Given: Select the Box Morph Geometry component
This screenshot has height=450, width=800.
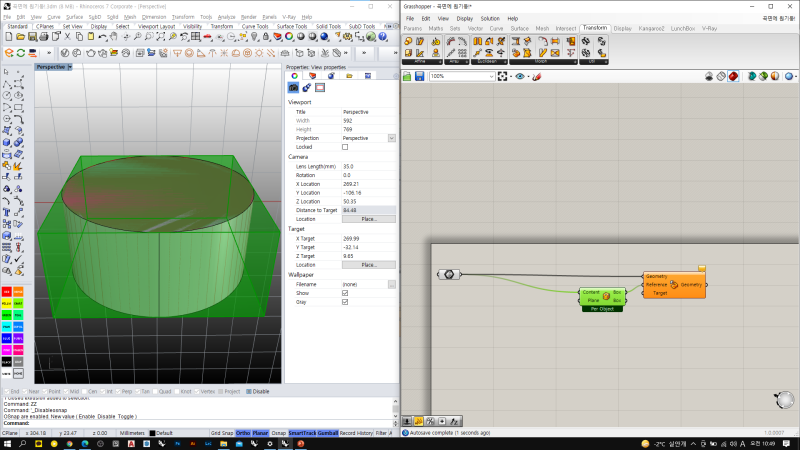Looking at the screenshot, I should pos(674,285).
